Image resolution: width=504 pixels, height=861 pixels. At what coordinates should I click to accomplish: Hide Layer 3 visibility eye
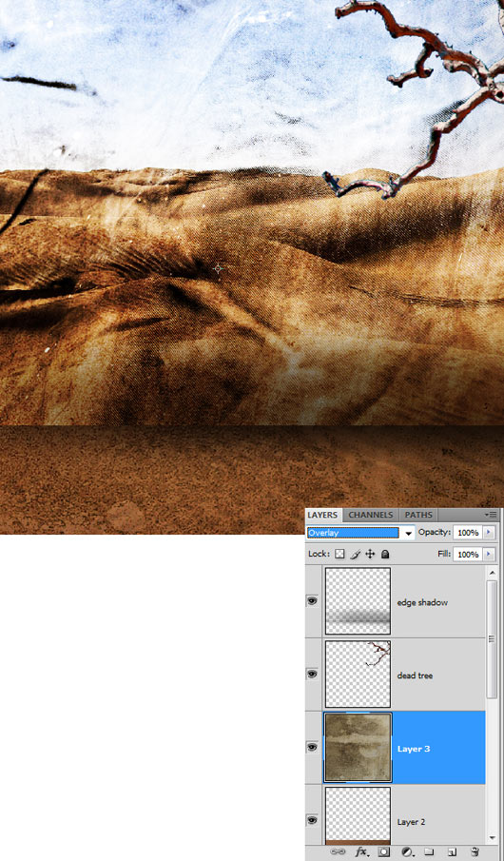(x=313, y=748)
